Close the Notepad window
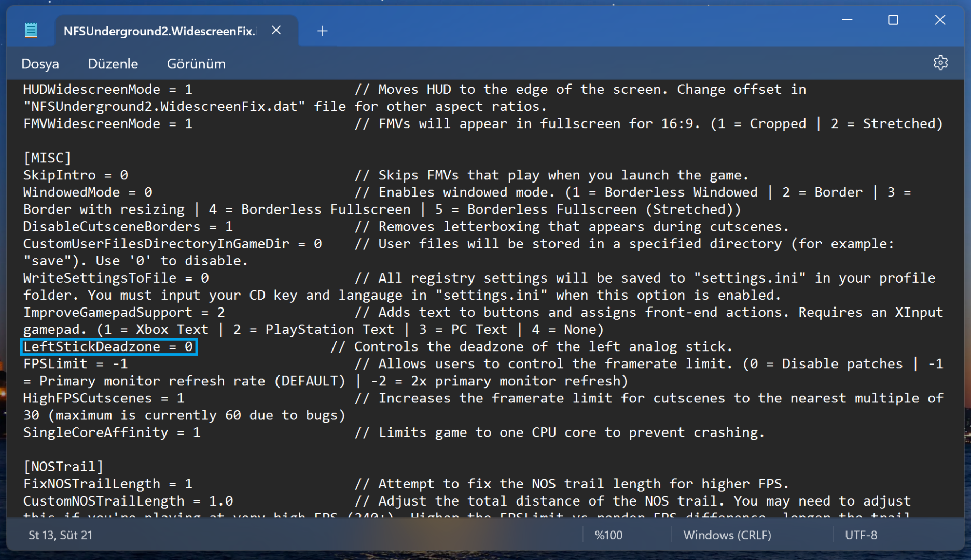 pyautogui.click(x=940, y=20)
